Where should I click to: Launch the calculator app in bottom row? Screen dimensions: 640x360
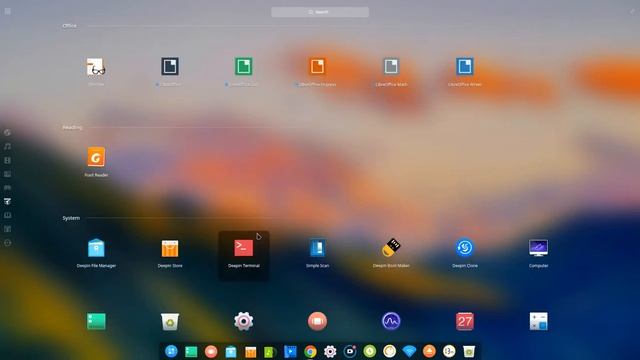(538, 322)
